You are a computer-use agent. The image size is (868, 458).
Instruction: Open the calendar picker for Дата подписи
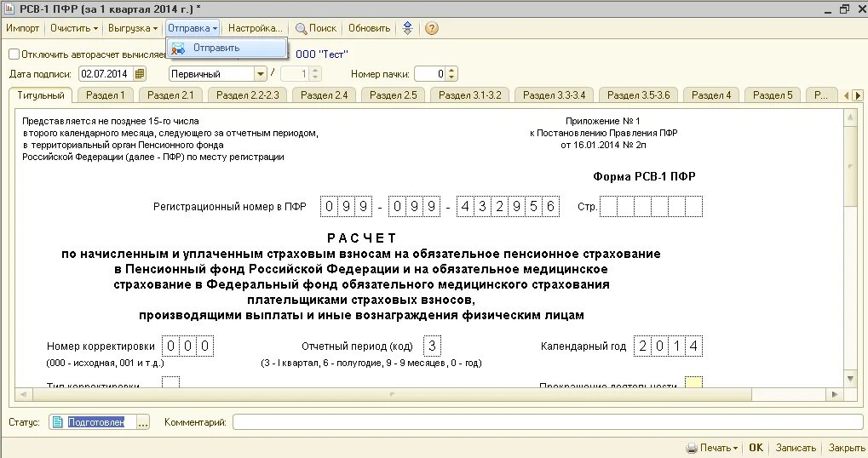tap(140, 73)
